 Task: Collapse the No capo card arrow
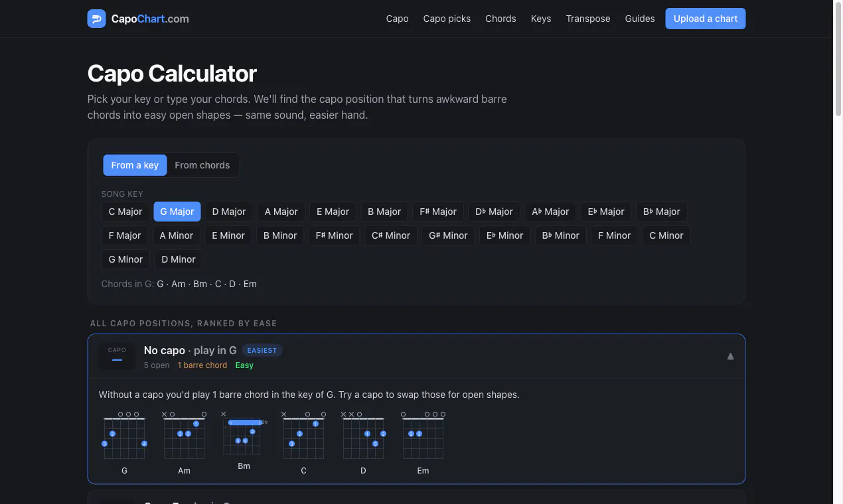tap(730, 356)
